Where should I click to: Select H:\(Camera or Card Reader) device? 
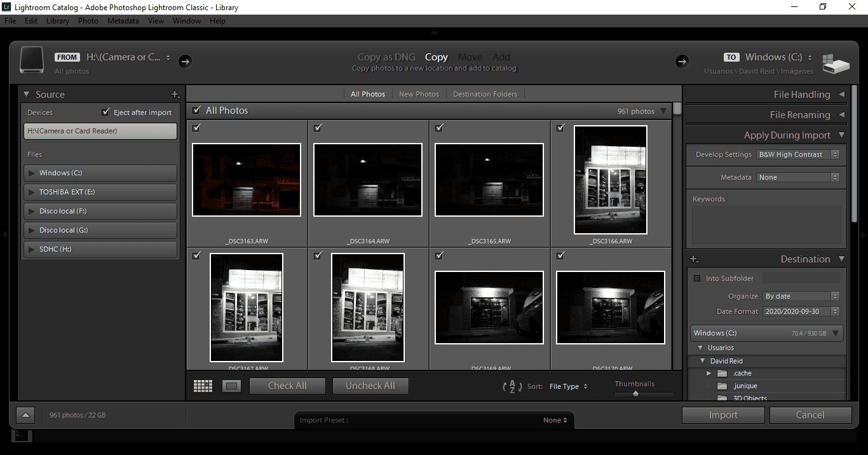coord(100,131)
